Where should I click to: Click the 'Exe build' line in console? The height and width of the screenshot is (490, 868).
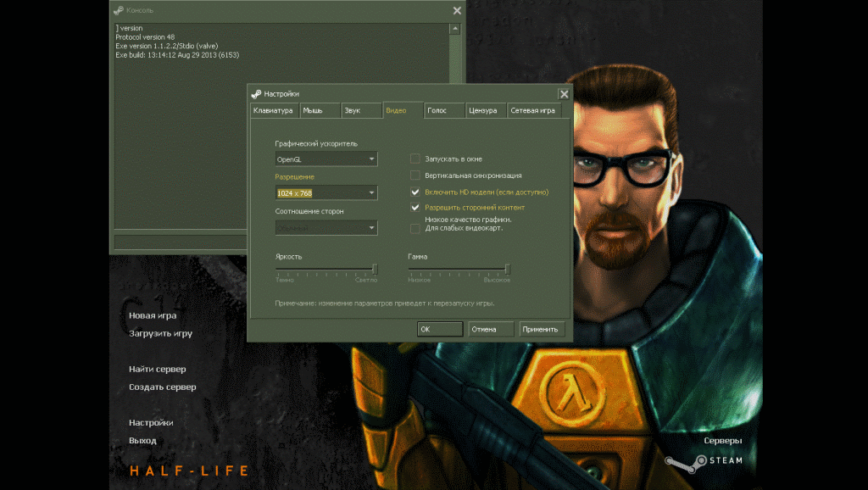(x=177, y=55)
